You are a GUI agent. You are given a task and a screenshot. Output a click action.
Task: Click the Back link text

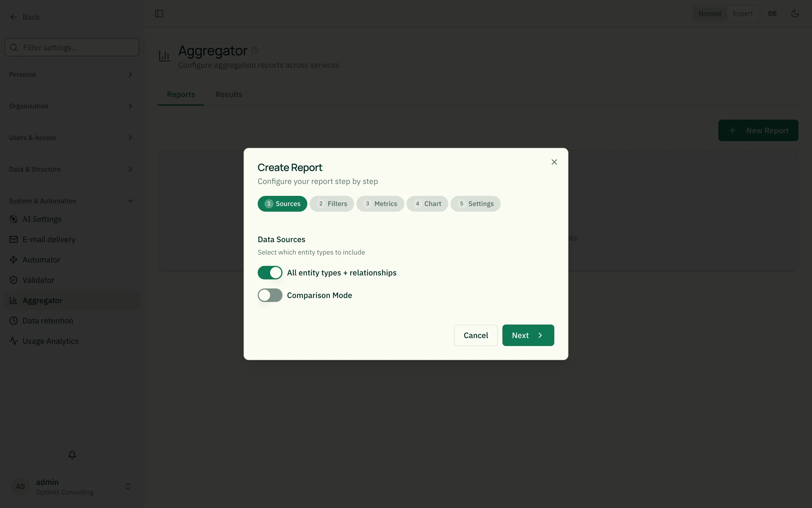[31, 17]
